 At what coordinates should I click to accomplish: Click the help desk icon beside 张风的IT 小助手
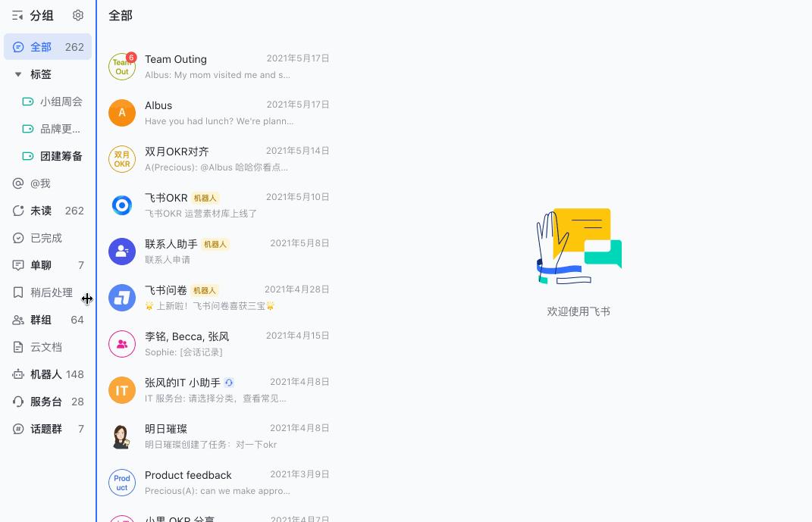pyautogui.click(x=229, y=383)
